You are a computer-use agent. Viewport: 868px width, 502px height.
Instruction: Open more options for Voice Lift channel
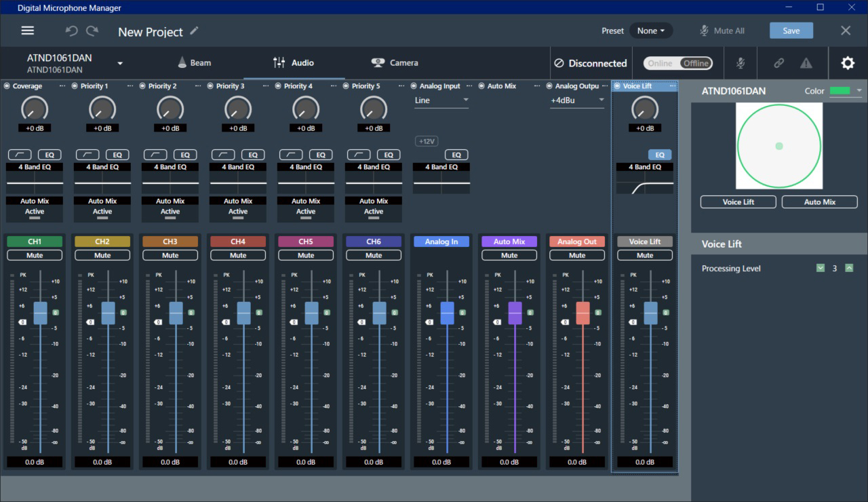[673, 86]
